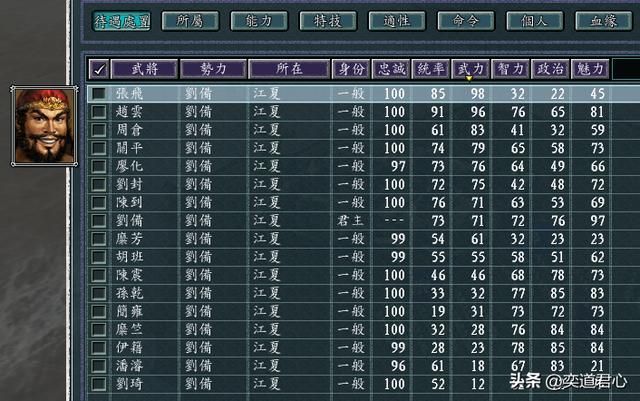Select the name 周倉 in the list
This screenshot has width=640, height=401.
[129, 130]
